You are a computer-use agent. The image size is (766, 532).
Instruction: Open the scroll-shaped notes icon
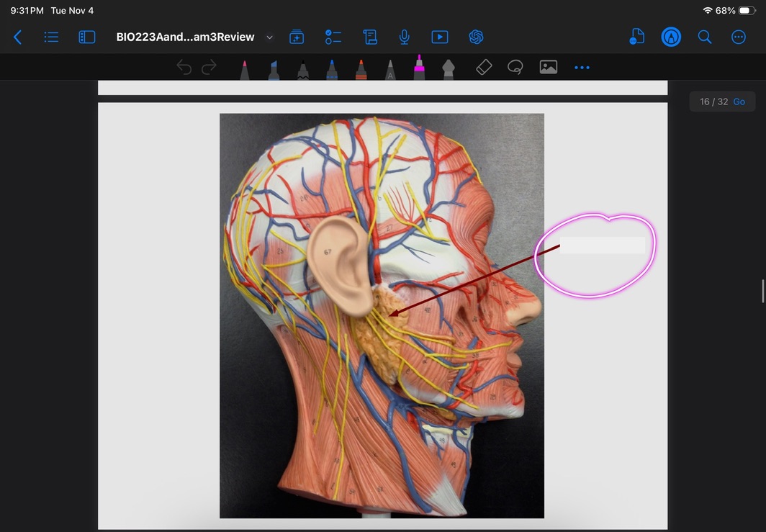pyautogui.click(x=370, y=37)
